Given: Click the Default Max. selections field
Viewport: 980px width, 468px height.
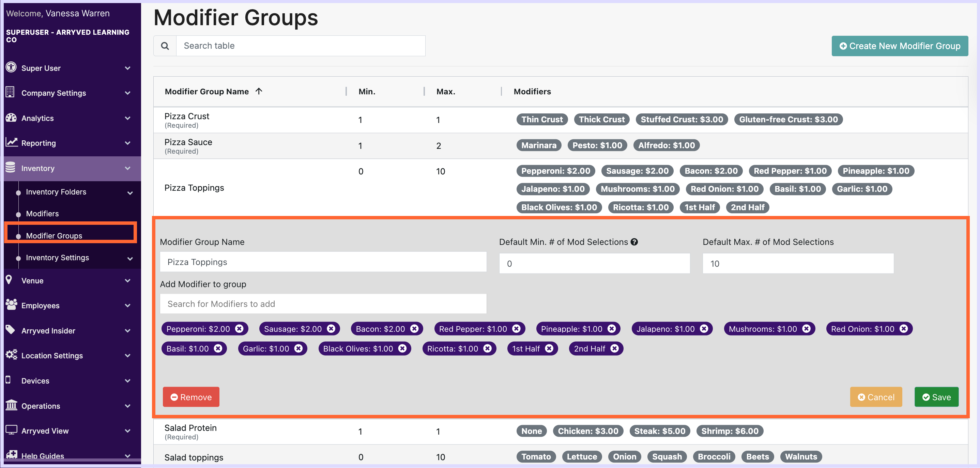Looking at the screenshot, I should pyautogui.click(x=798, y=264).
